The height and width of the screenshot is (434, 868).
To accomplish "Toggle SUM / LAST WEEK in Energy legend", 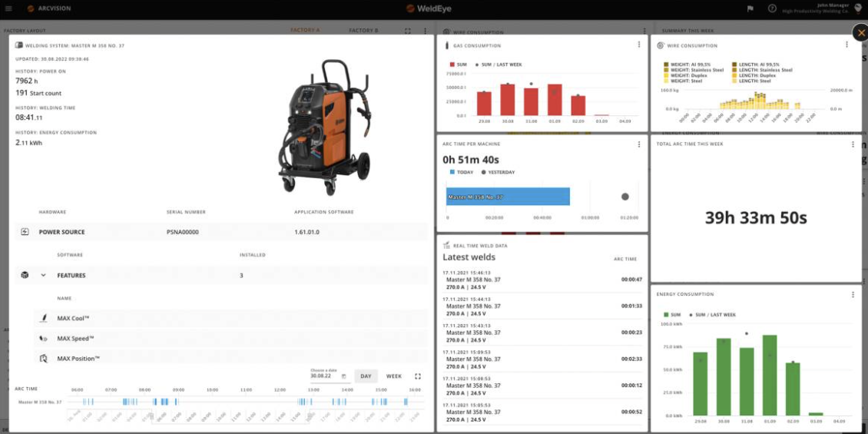I will tap(692, 315).
